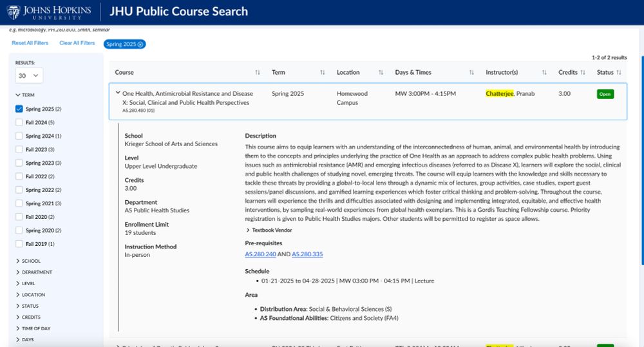Screen dimensions: 644x347
Task: Click the AS Public Health Studies department text
Action: point(157,211)
